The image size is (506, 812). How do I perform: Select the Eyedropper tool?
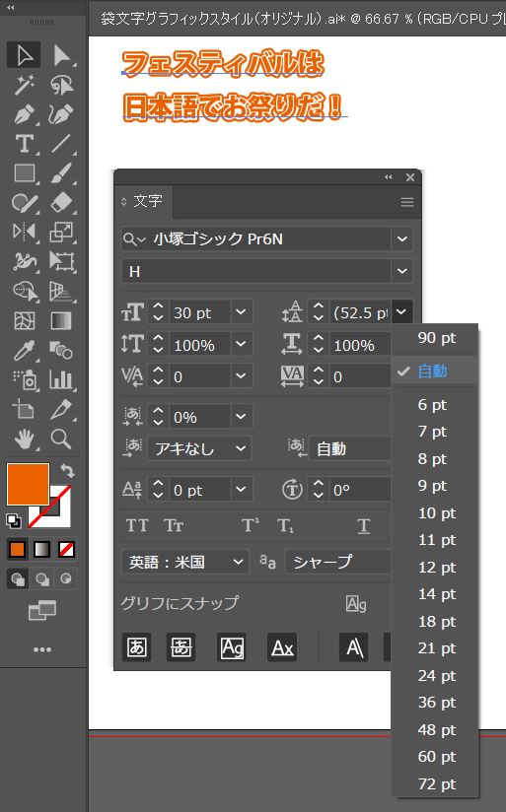[24, 351]
